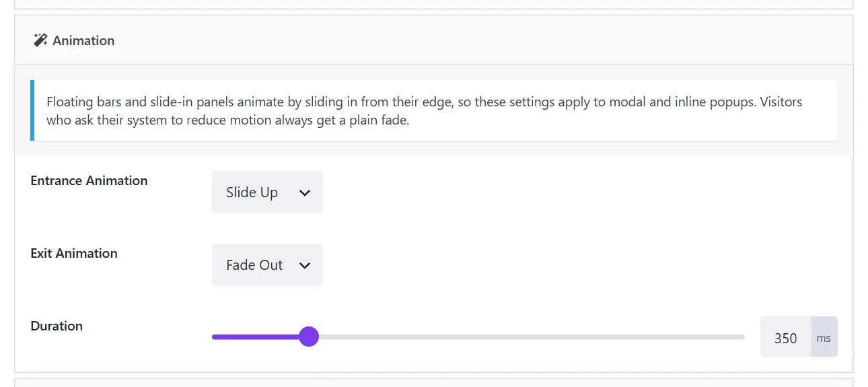The width and height of the screenshot is (868, 387).
Task: Click the chevron beside Slide Up
Action: pyautogui.click(x=305, y=193)
